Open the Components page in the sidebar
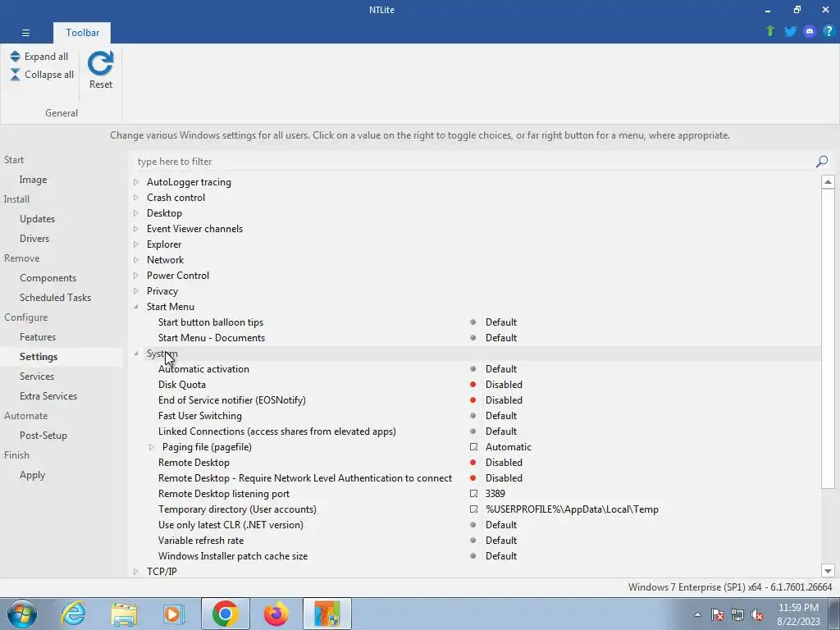Image resolution: width=840 pixels, height=630 pixels. [48, 278]
